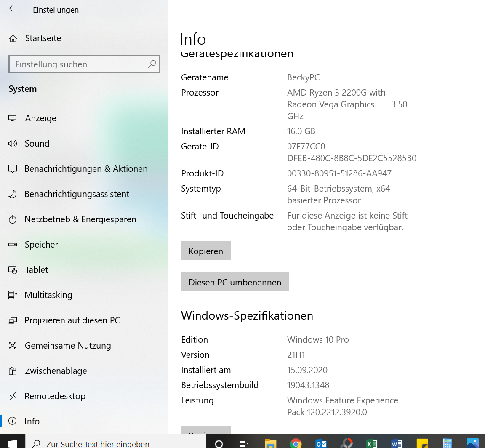The width and height of the screenshot is (485, 448).
Task: Click the Projizieren auf diesen PC icon
Action: (12, 320)
